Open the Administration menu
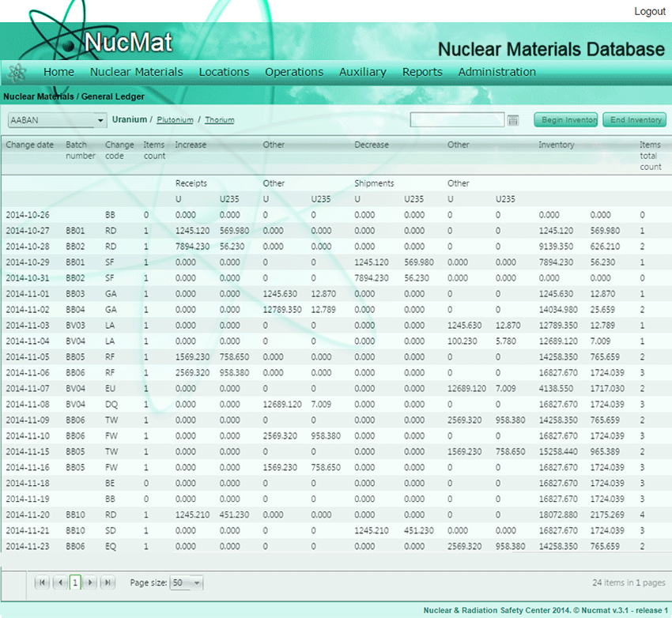The height and width of the screenshot is (618, 672). [496, 72]
